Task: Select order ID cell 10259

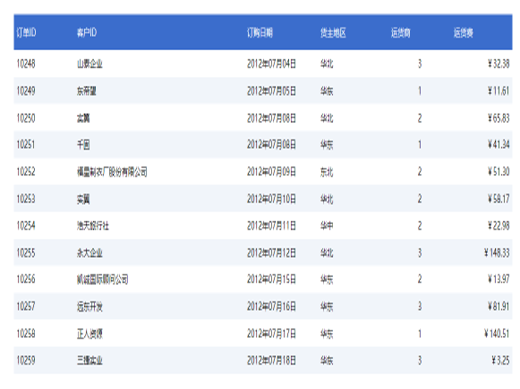Action: [x=26, y=360]
